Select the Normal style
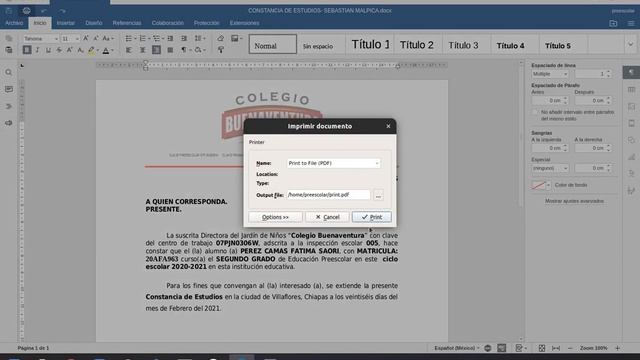This screenshot has height=360, width=640. tap(273, 44)
